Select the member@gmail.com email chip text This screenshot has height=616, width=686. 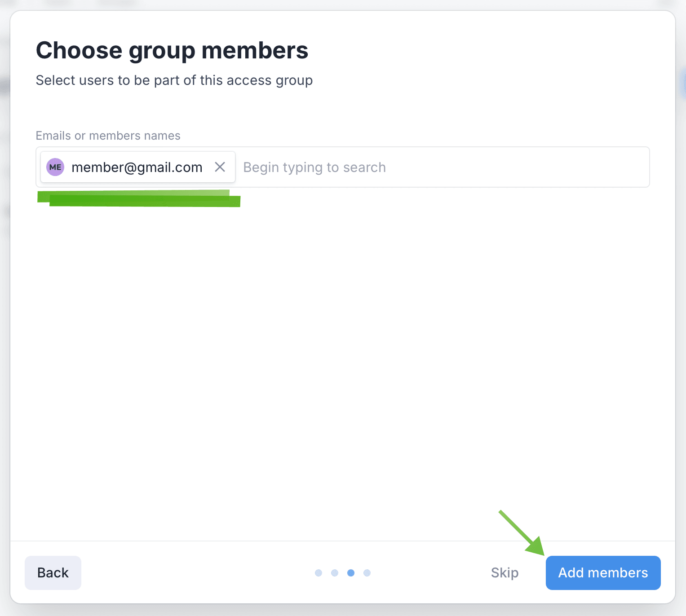(137, 167)
